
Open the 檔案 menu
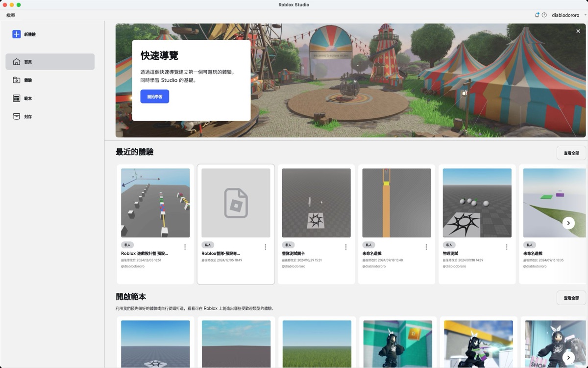(x=11, y=15)
